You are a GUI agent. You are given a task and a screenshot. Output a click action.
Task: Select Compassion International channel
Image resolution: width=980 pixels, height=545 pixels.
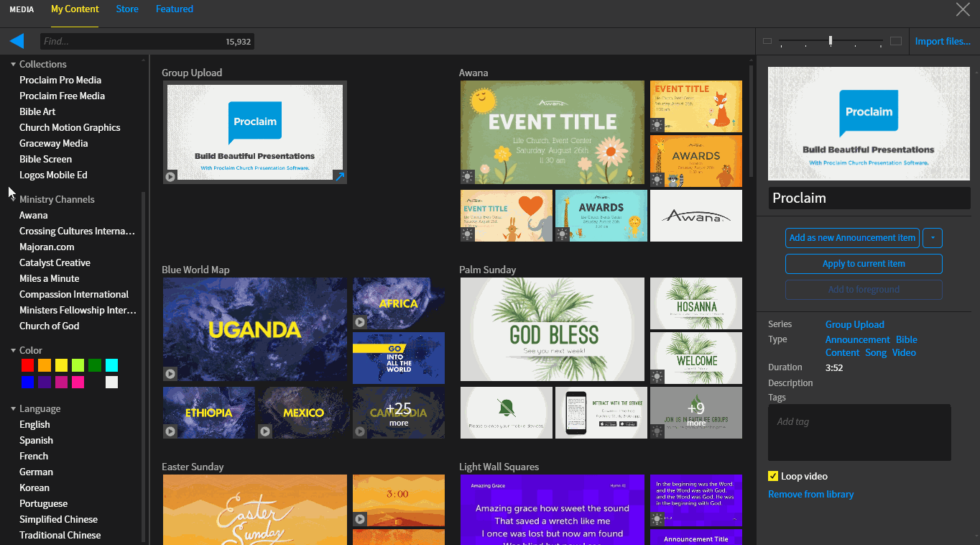(x=74, y=294)
